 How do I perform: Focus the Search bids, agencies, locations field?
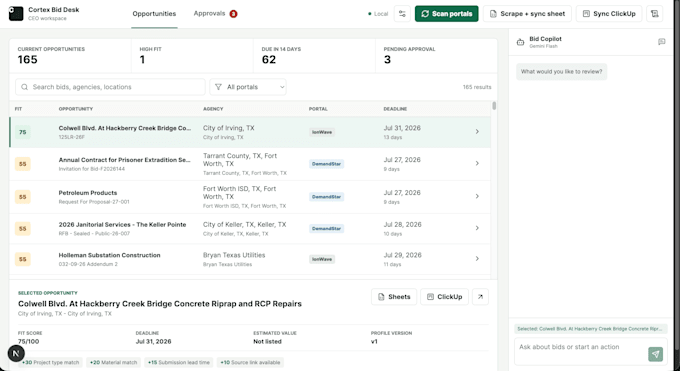[110, 87]
